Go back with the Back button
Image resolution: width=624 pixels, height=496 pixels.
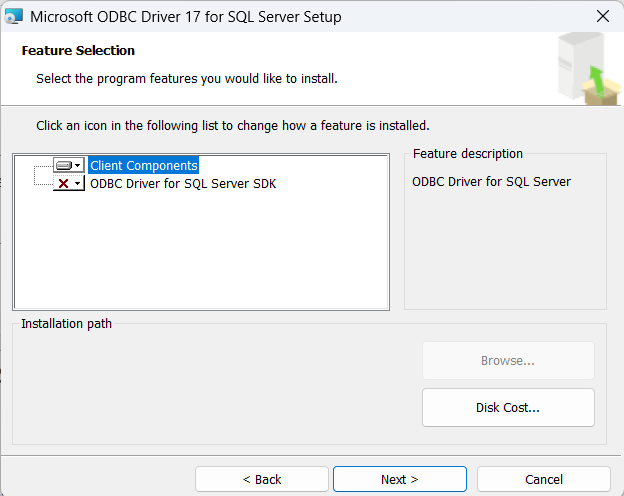point(261,479)
